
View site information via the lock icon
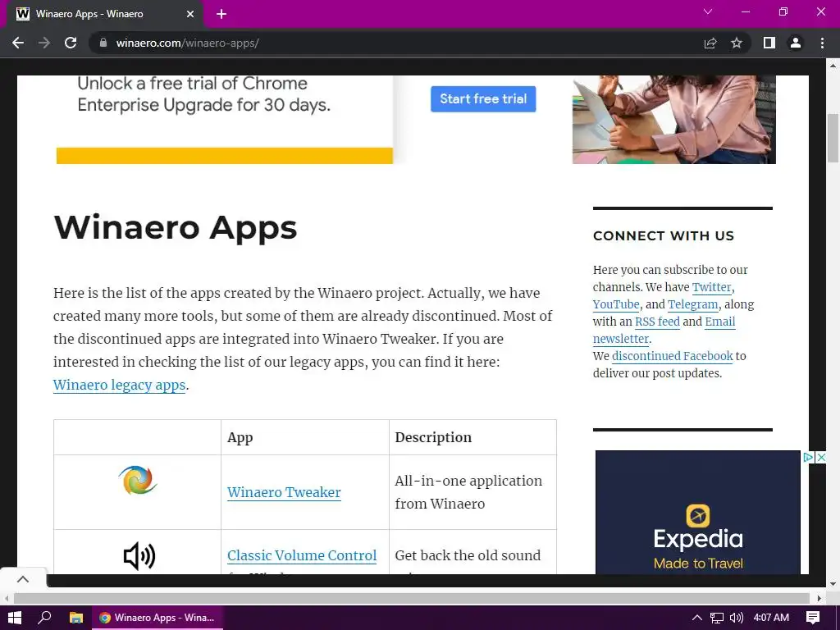coord(103,43)
